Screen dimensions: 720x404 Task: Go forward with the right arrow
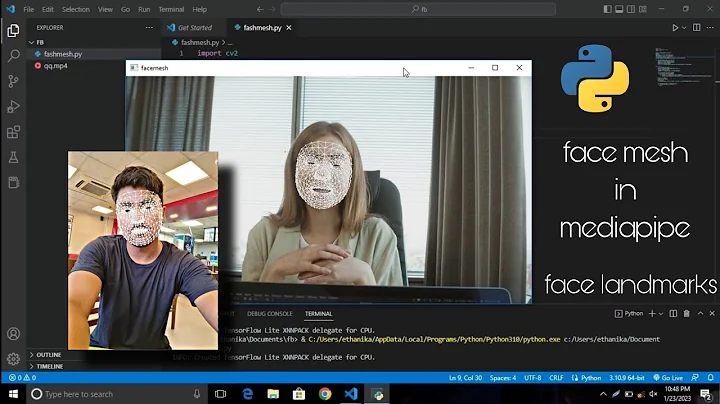(x=273, y=9)
